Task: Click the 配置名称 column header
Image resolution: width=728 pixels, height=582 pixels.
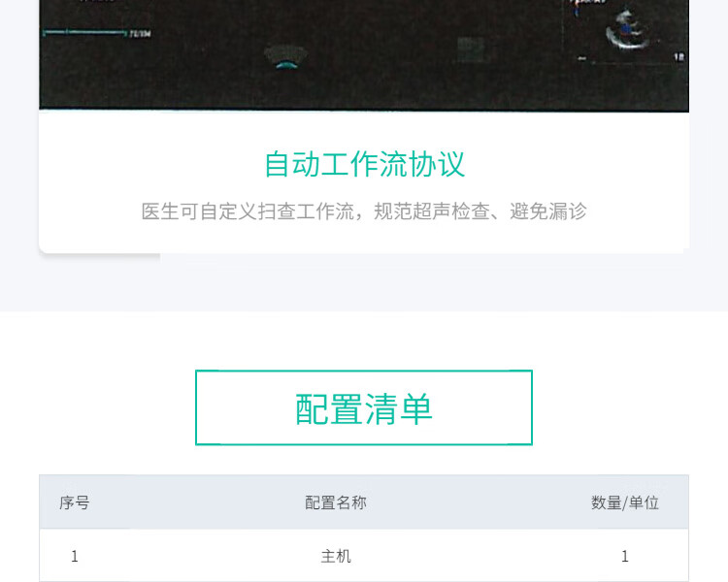Action: click(336, 502)
